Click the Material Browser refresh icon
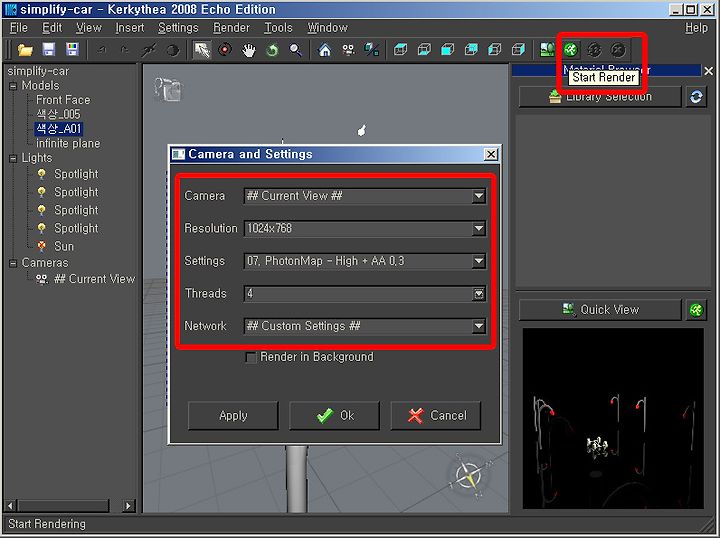This screenshot has width=720, height=538. [696, 96]
